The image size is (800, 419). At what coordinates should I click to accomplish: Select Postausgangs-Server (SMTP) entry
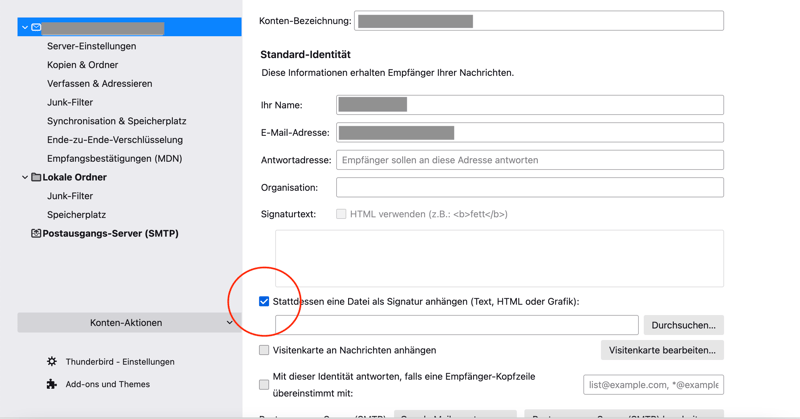(110, 233)
